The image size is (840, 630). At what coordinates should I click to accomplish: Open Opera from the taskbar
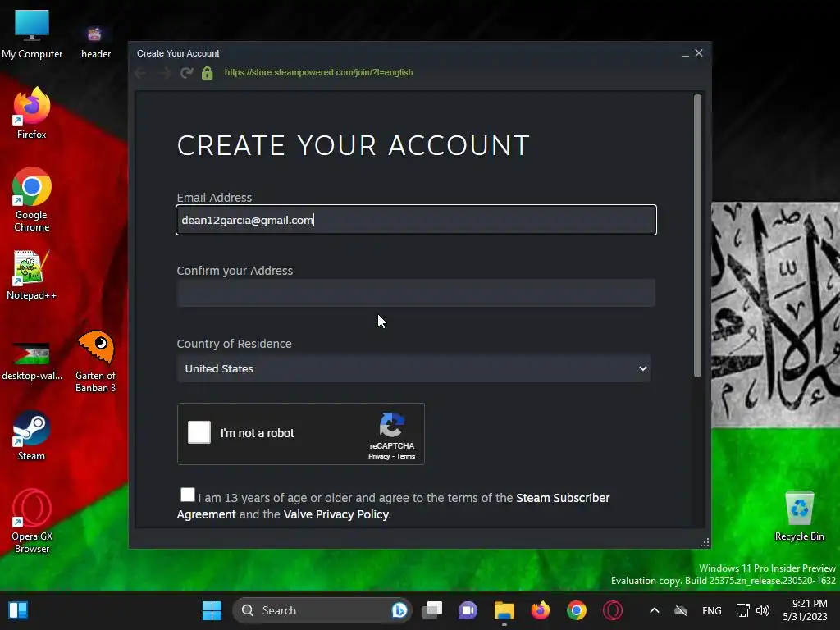point(612,610)
